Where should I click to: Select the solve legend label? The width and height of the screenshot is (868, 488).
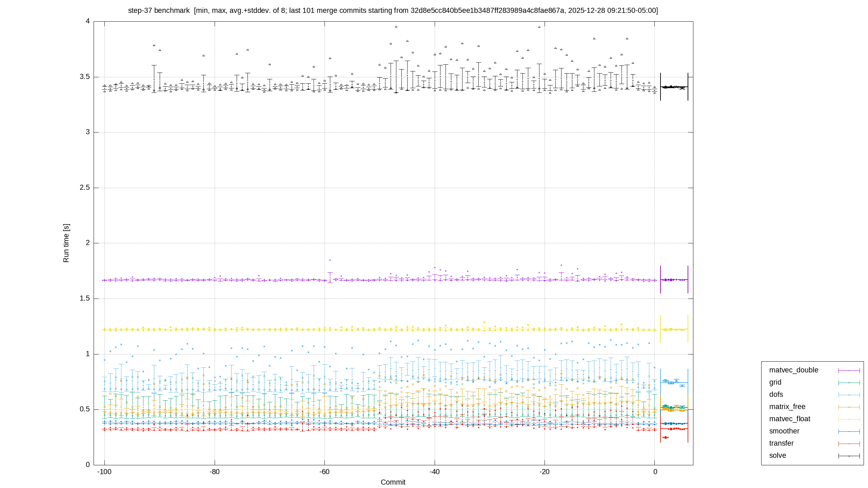777,456
